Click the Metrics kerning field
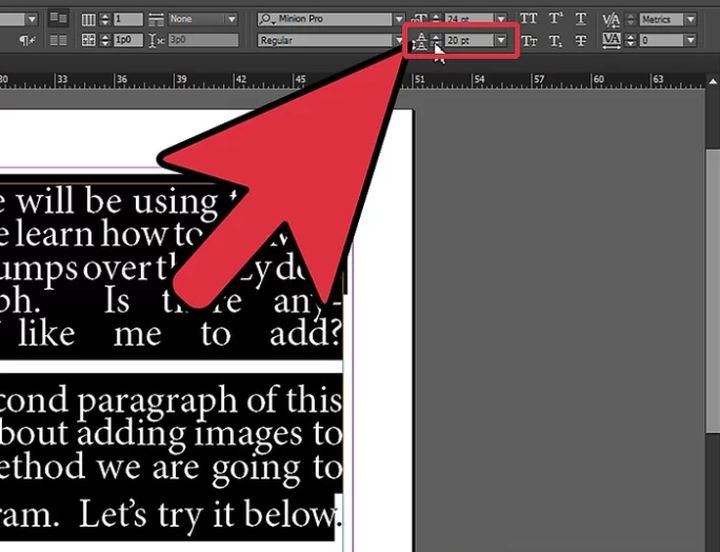 coord(661,19)
